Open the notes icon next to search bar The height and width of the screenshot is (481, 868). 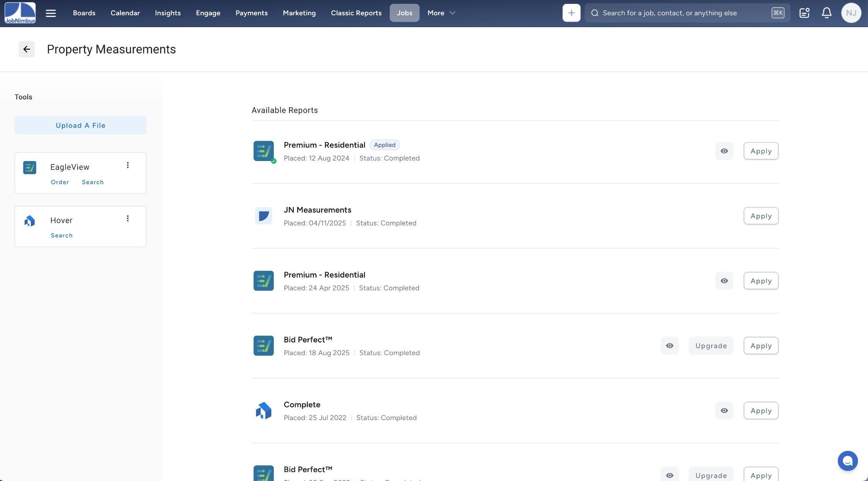pos(804,13)
